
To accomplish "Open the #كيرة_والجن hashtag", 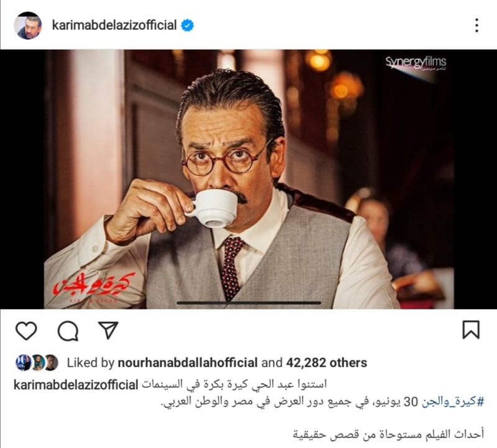I will [453, 402].
